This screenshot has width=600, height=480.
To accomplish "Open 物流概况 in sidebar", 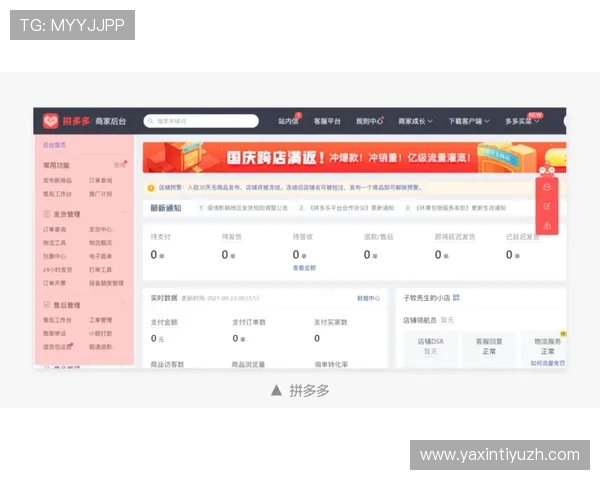I will coord(101,243).
